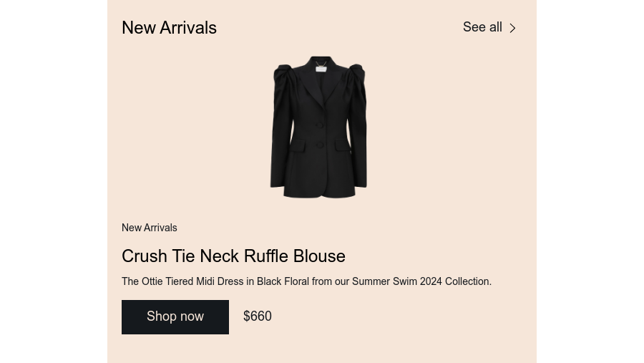Open the black blazer product image
The image size is (644, 363).
318,127
